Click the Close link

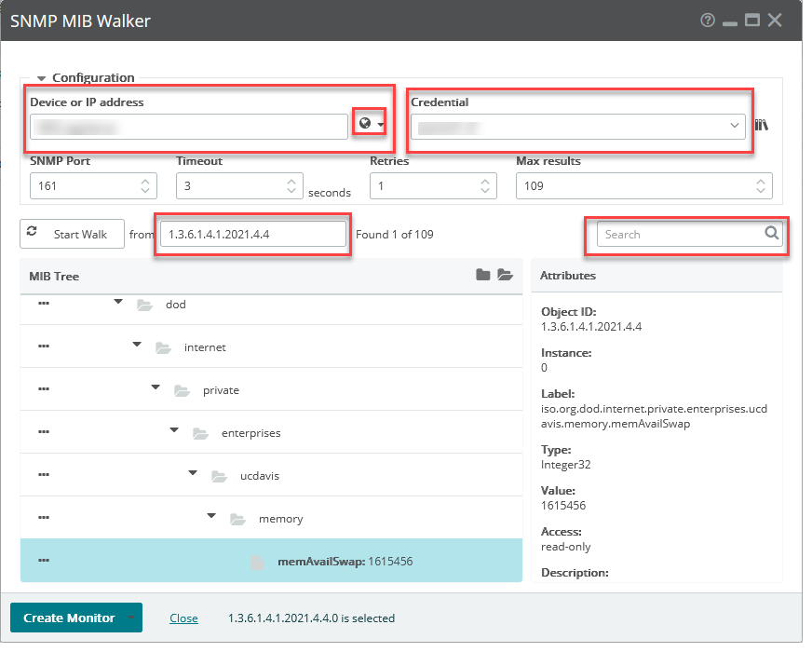click(183, 618)
